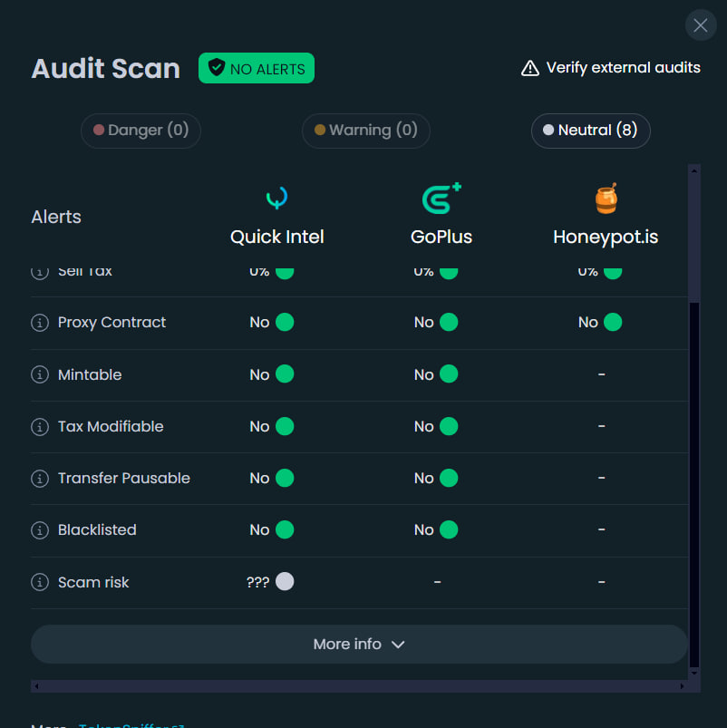The width and height of the screenshot is (727, 728).
Task: Click the TokenSniffer link at the bottom
Action: click(131, 724)
